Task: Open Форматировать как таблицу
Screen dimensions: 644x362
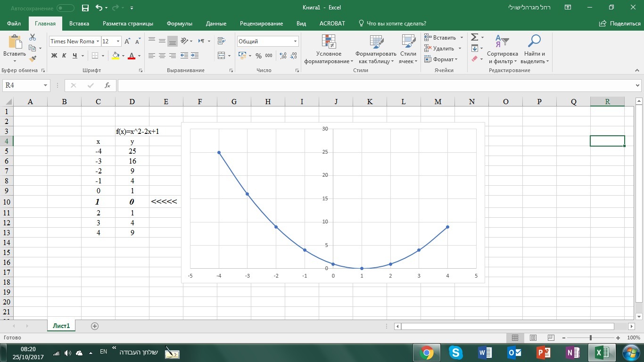Action: [376, 49]
